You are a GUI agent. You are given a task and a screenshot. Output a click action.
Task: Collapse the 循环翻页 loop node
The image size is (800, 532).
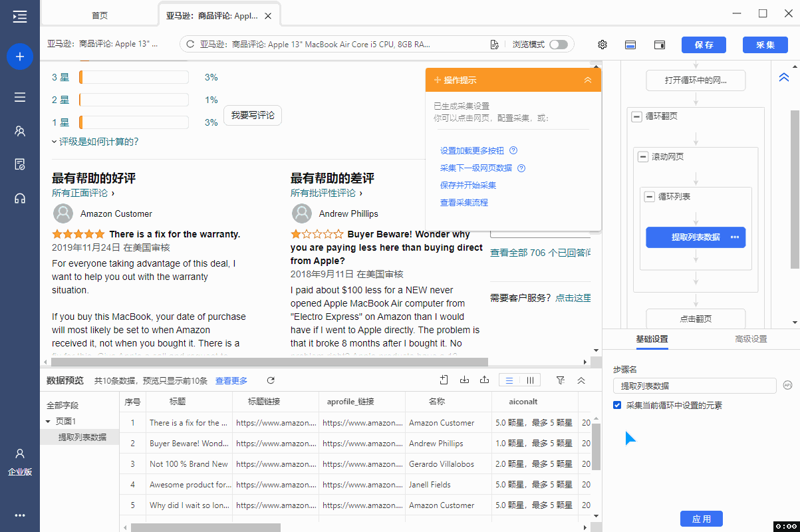pyautogui.click(x=636, y=116)
